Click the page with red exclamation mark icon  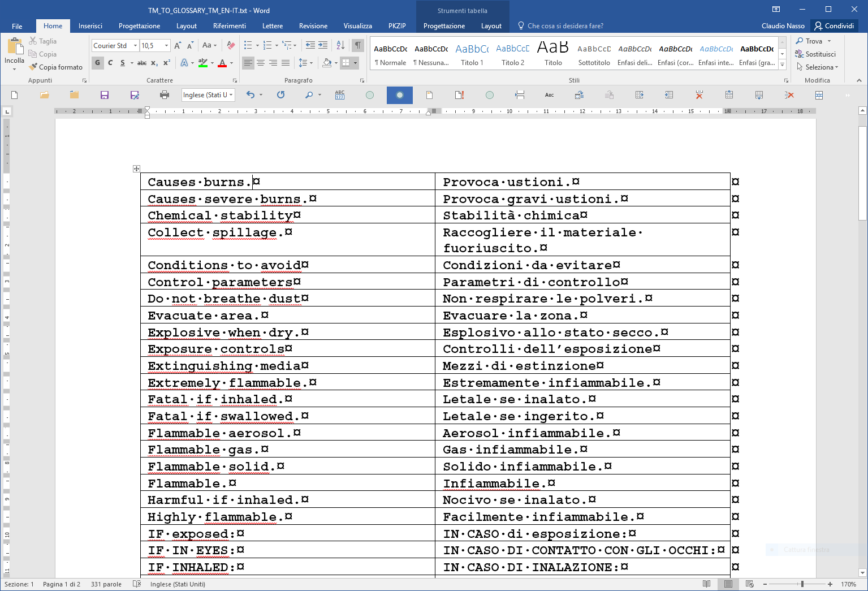[459, 95]
